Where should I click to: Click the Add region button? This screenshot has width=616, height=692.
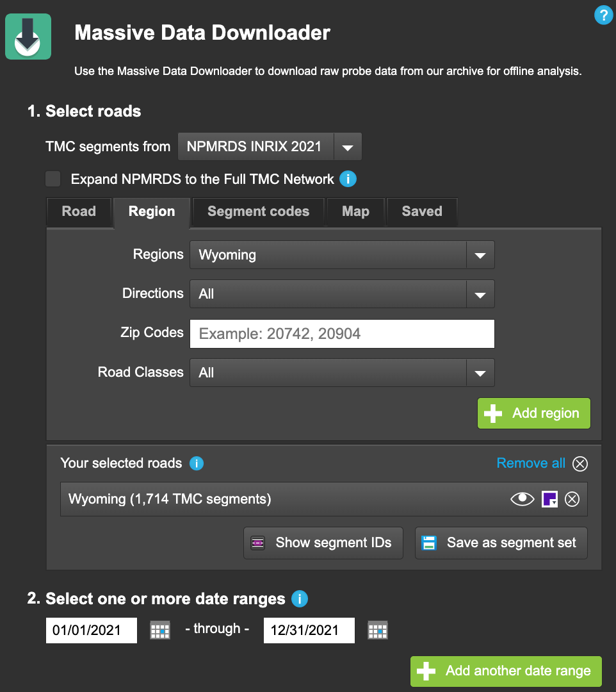[x=533, y=413]
